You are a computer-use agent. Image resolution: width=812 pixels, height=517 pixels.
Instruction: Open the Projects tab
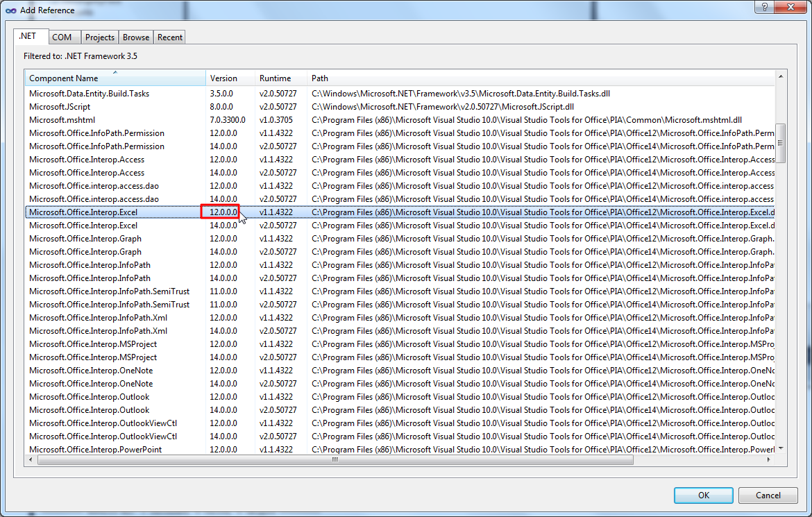(99, 37)
